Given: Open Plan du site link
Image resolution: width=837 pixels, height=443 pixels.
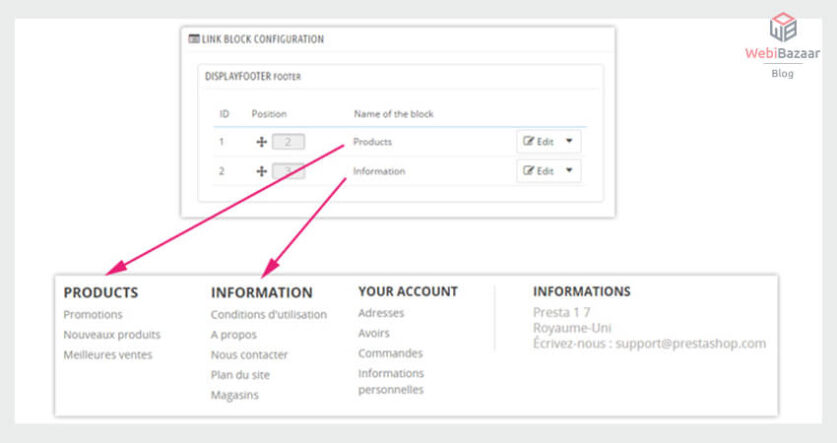Looking at the screenshot, I should tap(240, 375).
